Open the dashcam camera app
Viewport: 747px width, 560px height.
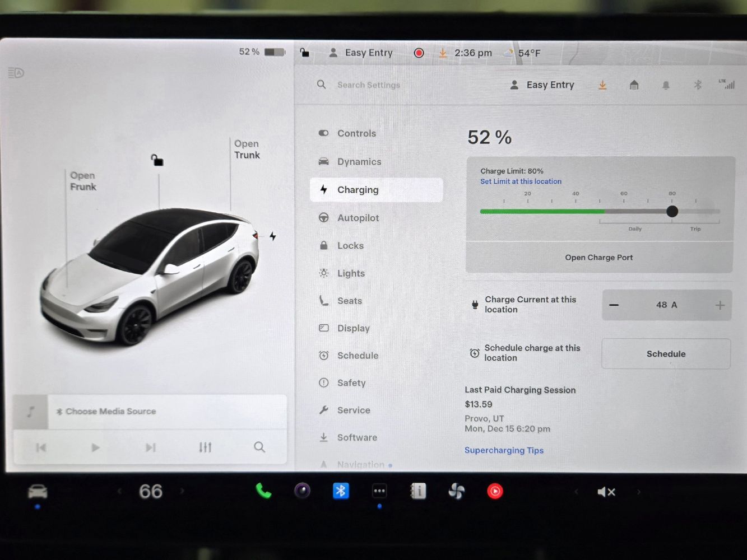[x=302, y=491]
